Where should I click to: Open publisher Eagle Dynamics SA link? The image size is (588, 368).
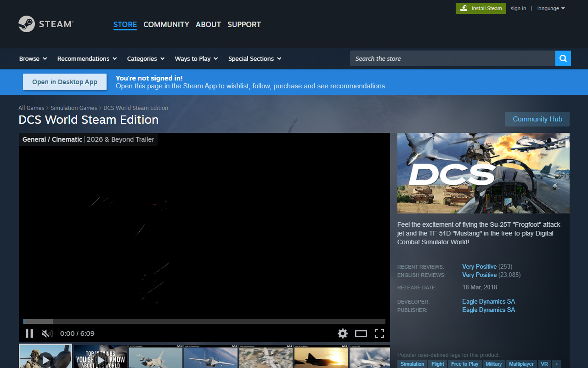click(x=488, y=310)
